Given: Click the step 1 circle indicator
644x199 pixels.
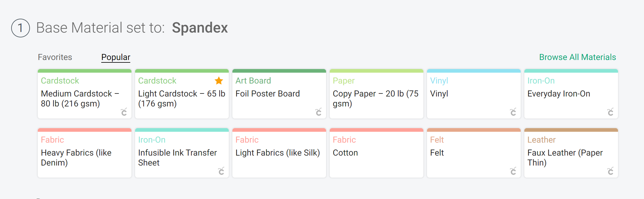Looking at the screenshot, I should point(20,27).
